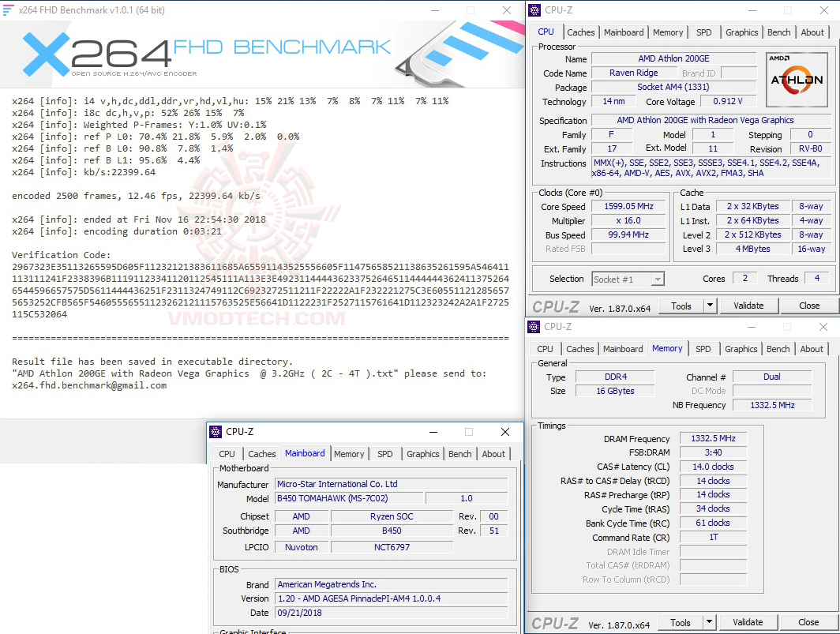Click the Threads count value 4
This screenshot has width=840, height=634.
coord(817,278)
